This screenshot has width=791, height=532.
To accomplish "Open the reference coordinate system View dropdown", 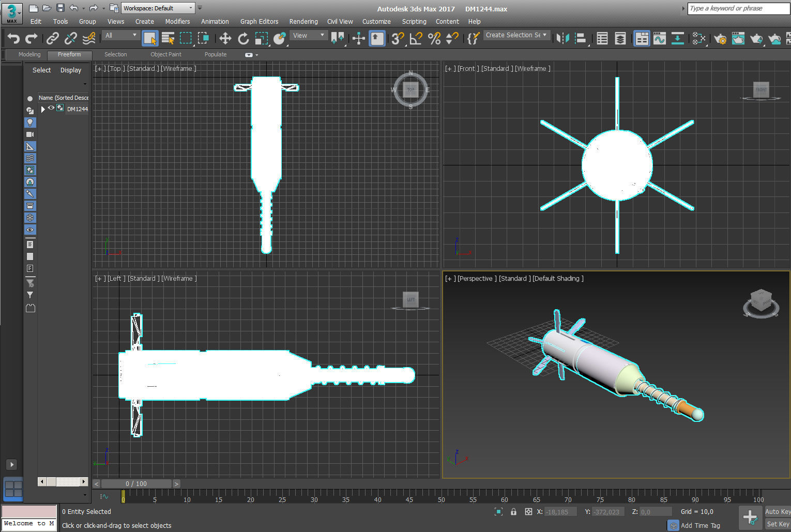I will [x=308, y=35].
